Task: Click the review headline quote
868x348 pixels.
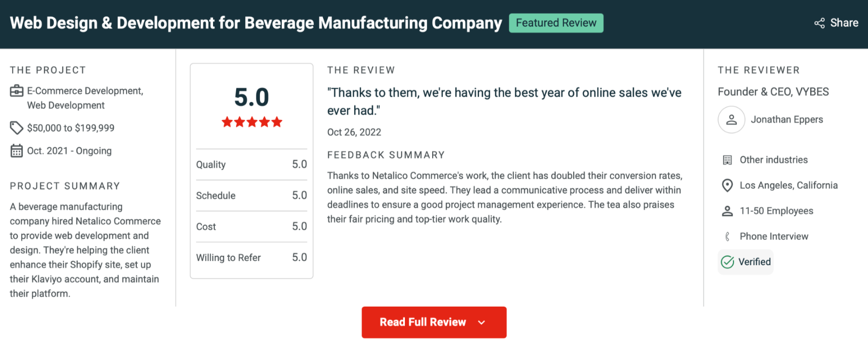Action: (504, 102)
